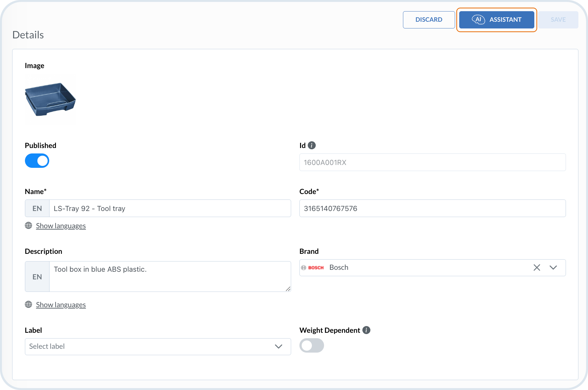Enable the Weight Dependent toggle
Screen dimensions: 588x390
[312, 346]
